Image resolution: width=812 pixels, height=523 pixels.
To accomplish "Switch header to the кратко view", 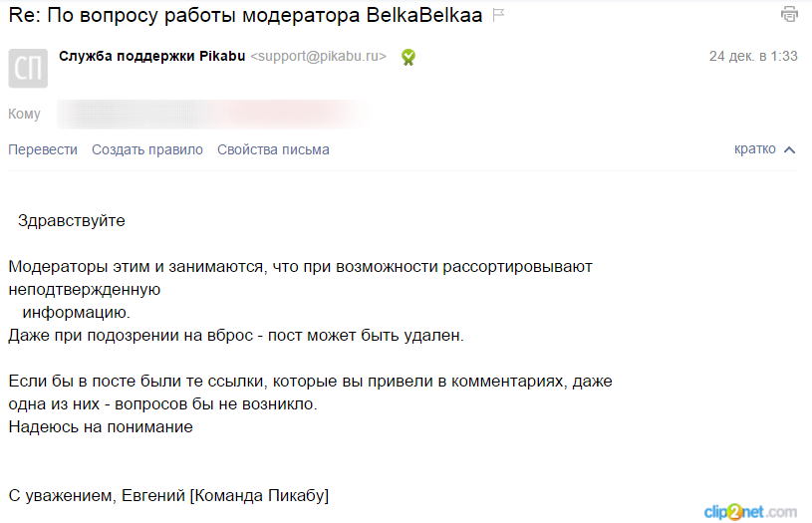I will coord(754,149).
